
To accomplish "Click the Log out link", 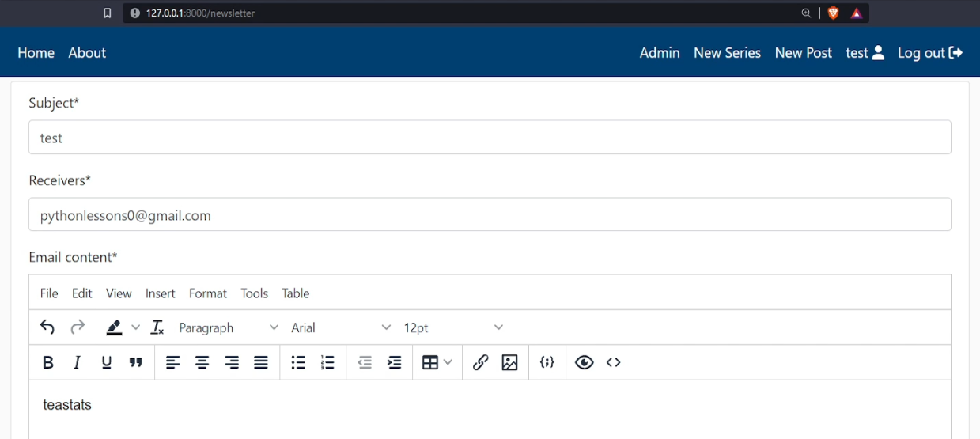I will point(929,53).
